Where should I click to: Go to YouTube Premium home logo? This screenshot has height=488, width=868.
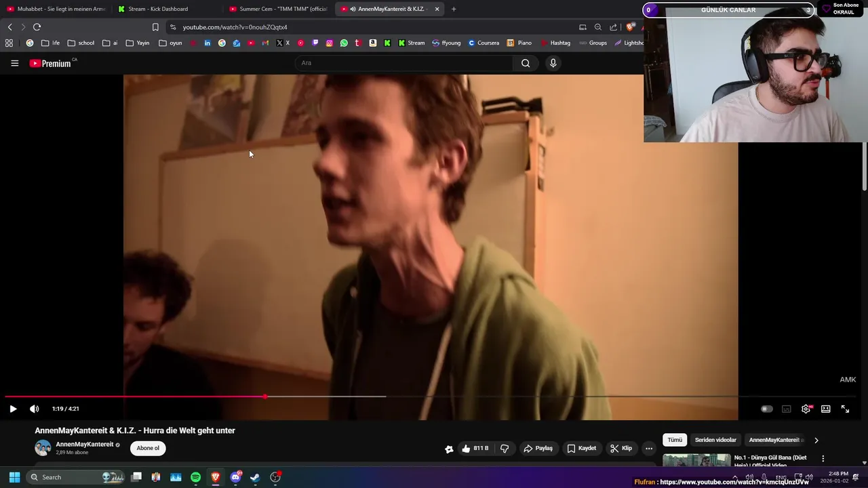51,63
